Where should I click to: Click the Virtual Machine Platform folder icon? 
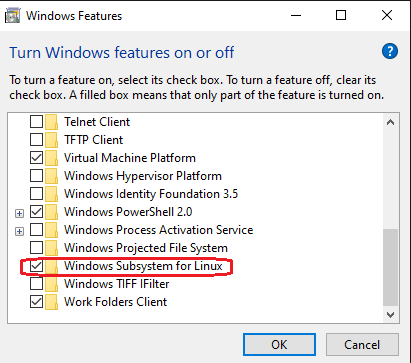coord(51,158)
